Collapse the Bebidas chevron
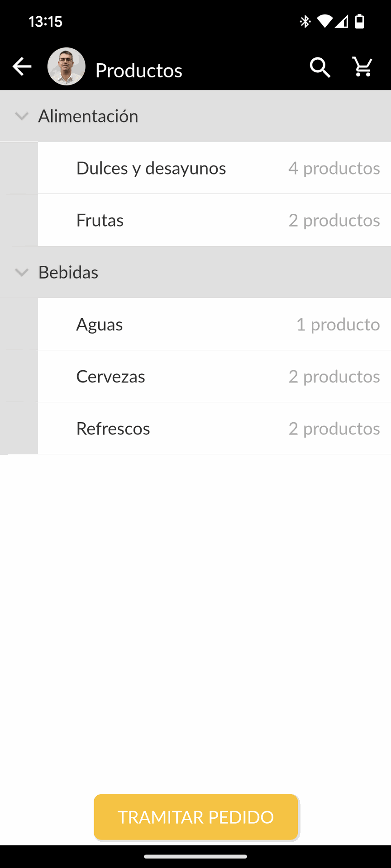 22,272
